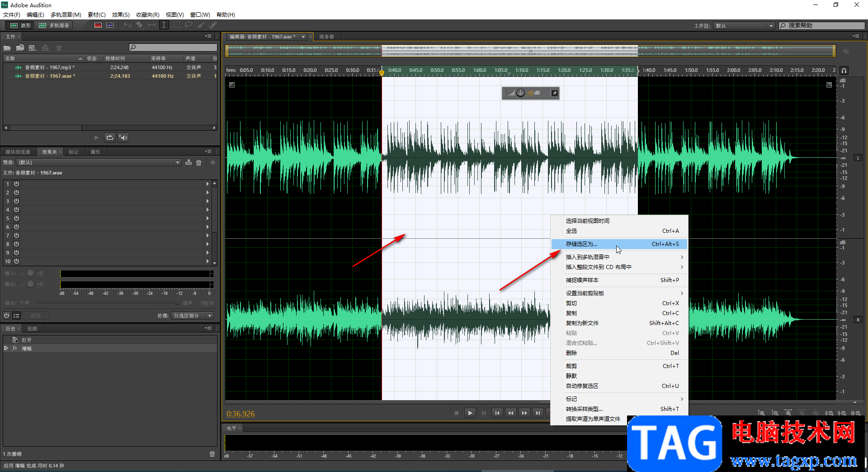Adjust the HUD gain +0 dB knob
Screen dimensions: 868x472
[x=520, y=93]
